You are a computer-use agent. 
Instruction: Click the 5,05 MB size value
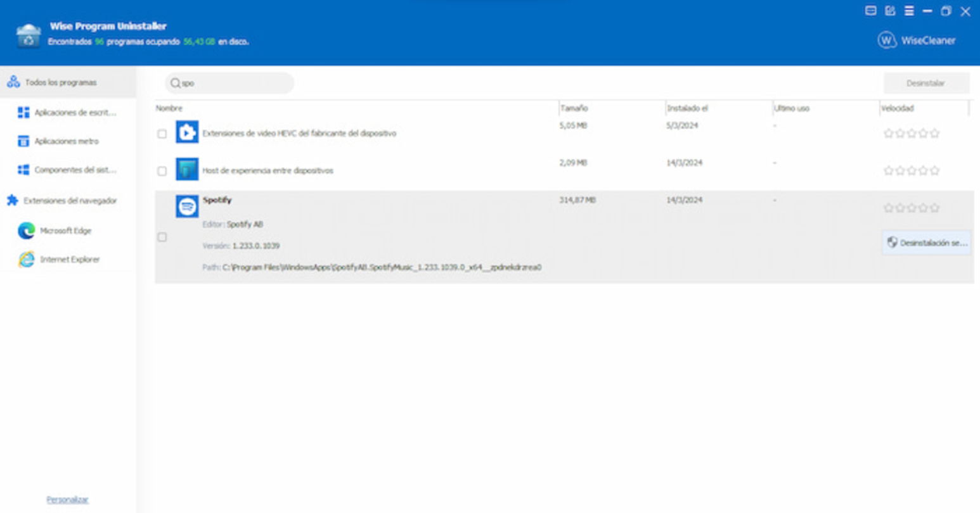coord(574,125)
